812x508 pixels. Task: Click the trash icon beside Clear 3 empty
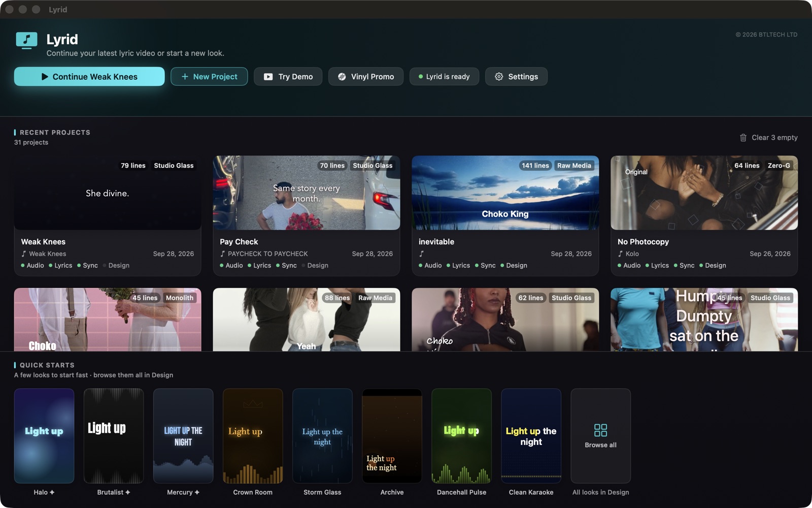(x=743, y=138)
